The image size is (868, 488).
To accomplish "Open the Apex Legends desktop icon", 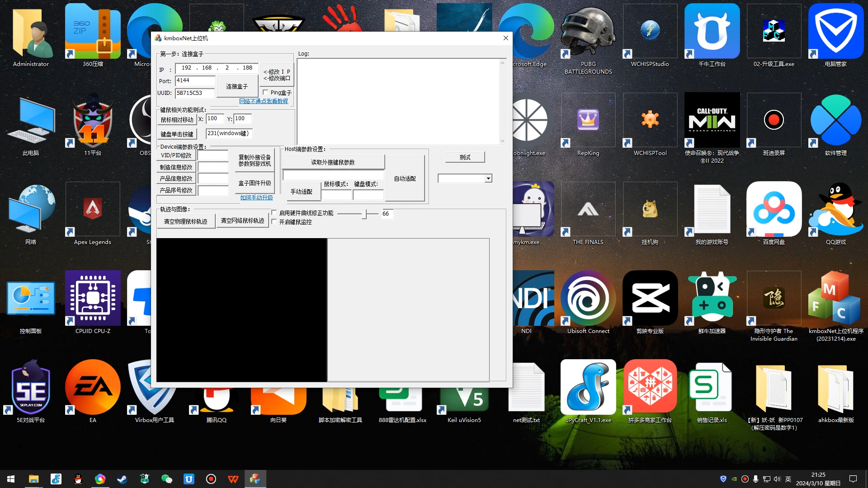I will coord(93,210).
